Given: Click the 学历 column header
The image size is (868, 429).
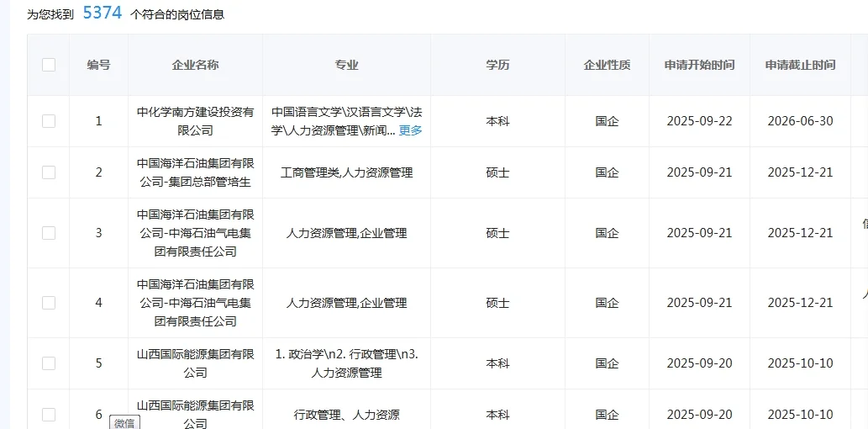Looking at the screenshot, I should [497, 65].
